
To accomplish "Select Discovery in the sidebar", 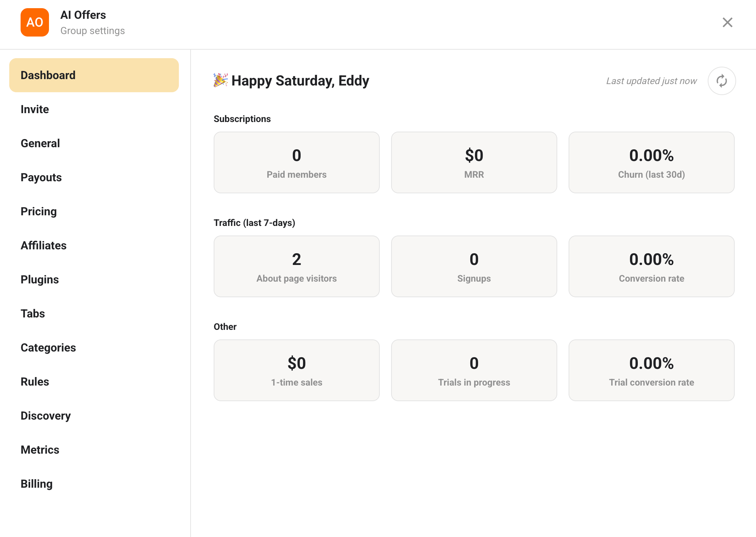I will pos(46,416).
